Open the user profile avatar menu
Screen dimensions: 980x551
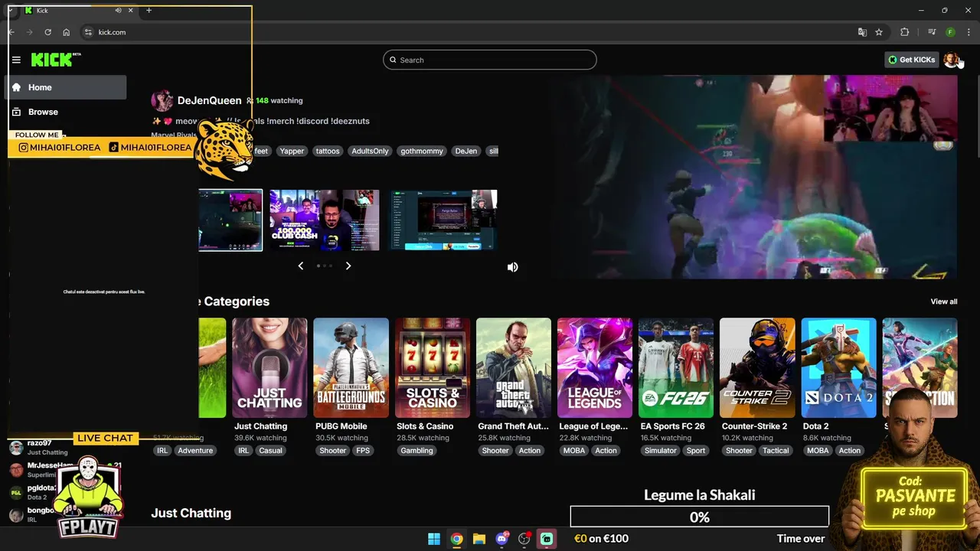[950, 60]
